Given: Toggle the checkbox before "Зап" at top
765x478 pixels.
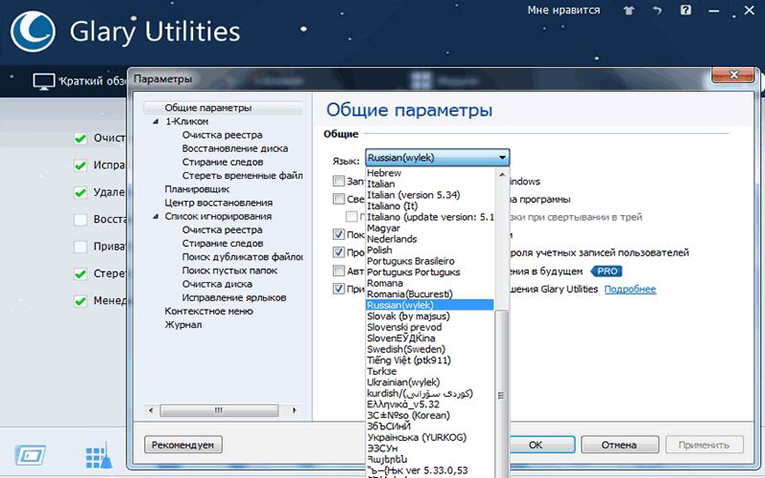Looking at the screenshot, I should [339, 181].
